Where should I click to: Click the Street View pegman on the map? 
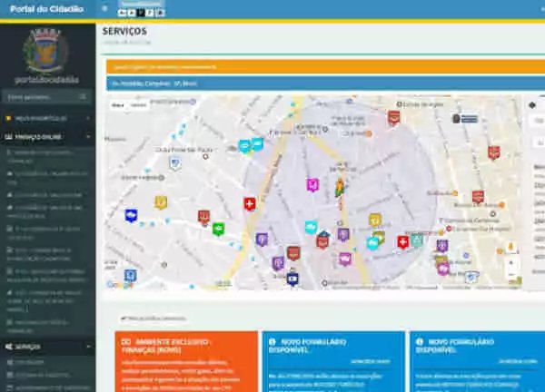tap(510, 247)
